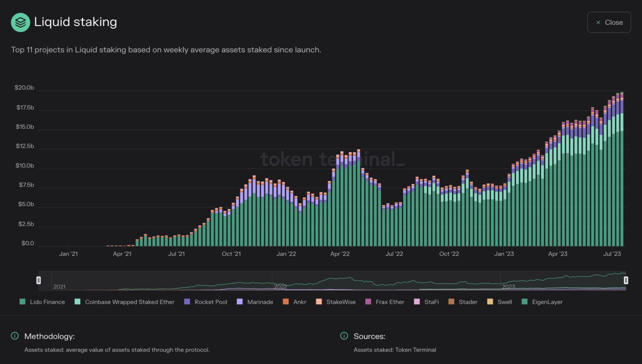This screenshot has height=364, width=642.
Task: Click the Liquid staking layers icon
Action: [x=20, y=23]
